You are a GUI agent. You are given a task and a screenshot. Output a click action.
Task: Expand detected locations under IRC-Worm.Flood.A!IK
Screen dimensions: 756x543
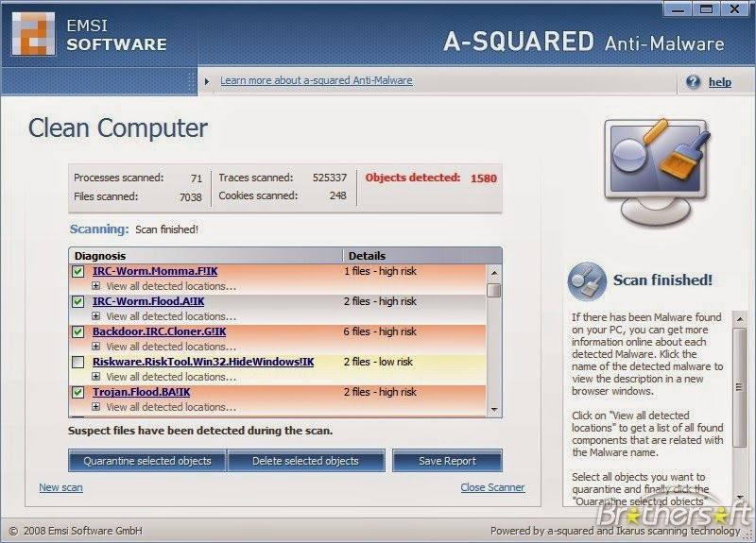(96, 316)
